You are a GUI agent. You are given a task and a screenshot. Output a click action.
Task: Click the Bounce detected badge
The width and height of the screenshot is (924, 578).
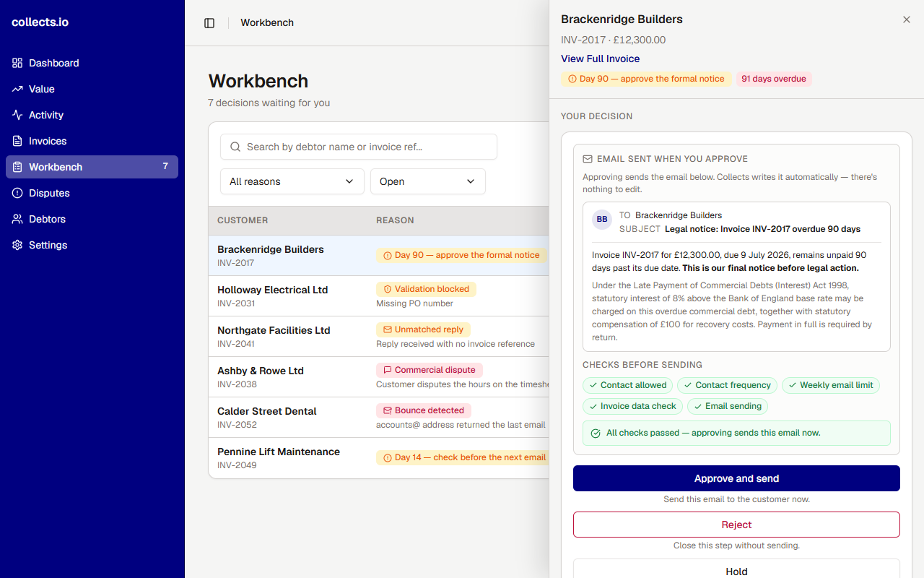pos(424,410)
